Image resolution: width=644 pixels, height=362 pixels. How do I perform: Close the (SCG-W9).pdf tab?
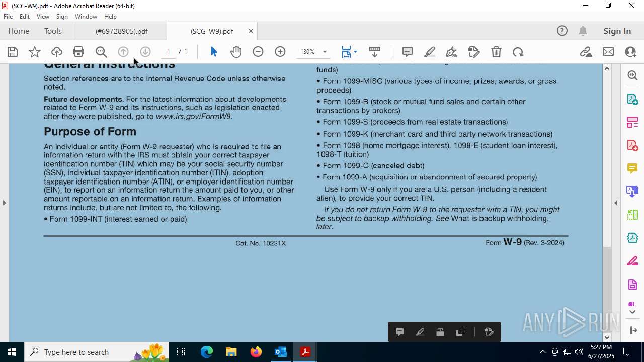pos(251,31)
